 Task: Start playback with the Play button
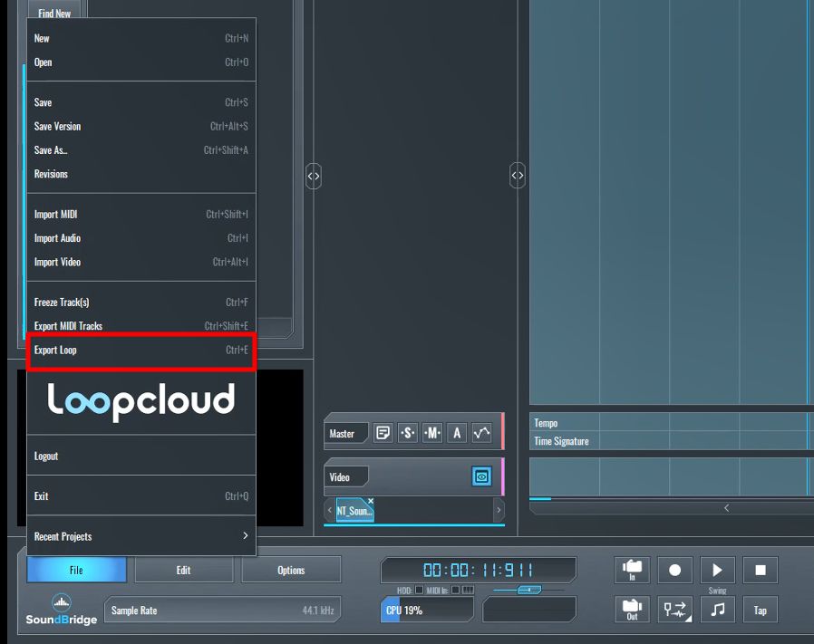717,570
